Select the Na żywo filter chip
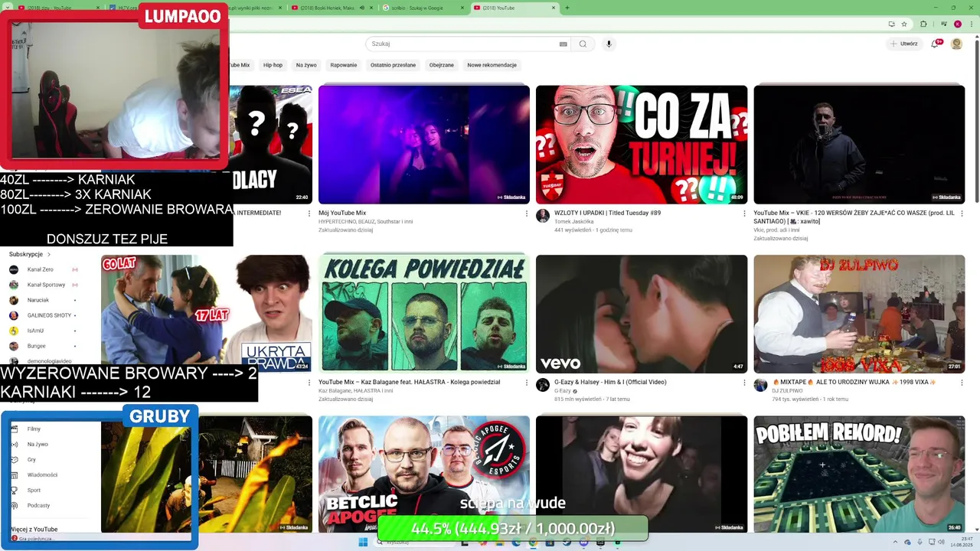This screenshot has height=551, width=980. [x=306, y=65]
